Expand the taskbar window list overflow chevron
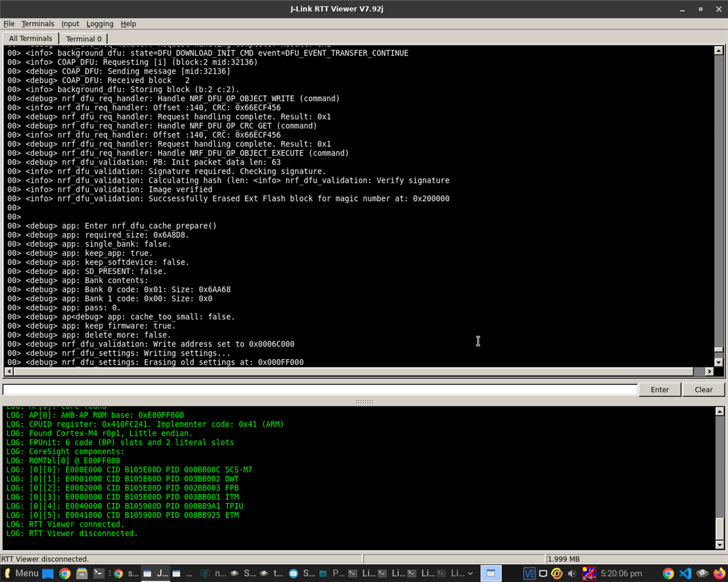 [x=470, y=574]
